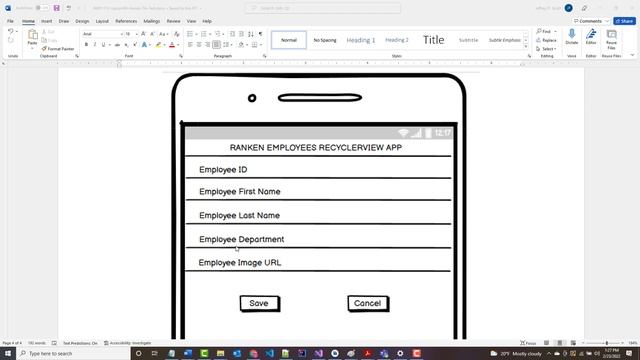Click the Bullets list icon

pyautogui.click(x=190, y=34)
